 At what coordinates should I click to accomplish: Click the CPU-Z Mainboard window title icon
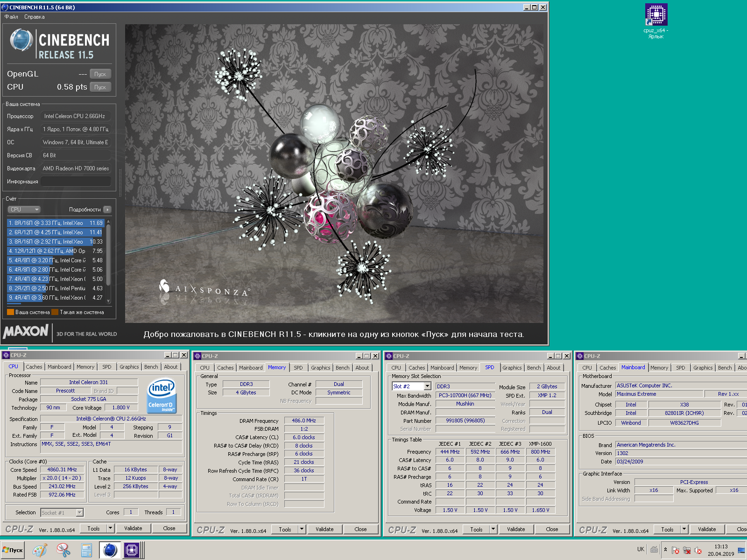[580, 356]
